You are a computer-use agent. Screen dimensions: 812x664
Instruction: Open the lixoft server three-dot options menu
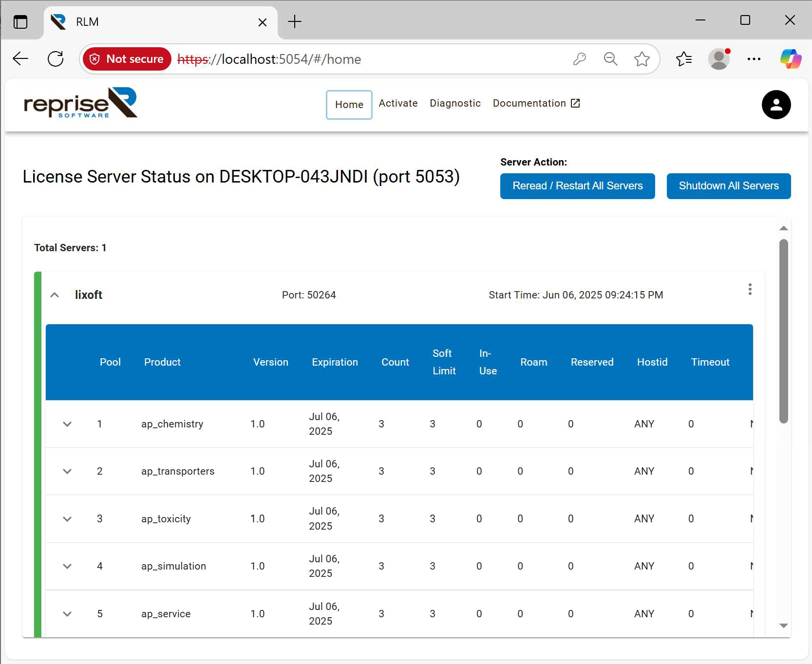750,290
